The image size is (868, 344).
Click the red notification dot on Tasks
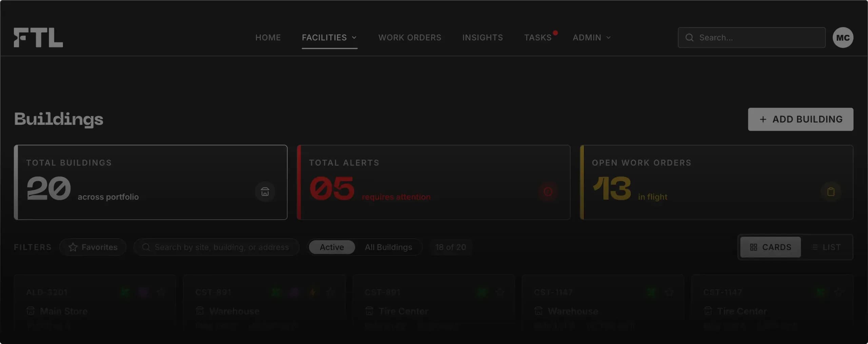pyautogui.click(x=555, y=33)
